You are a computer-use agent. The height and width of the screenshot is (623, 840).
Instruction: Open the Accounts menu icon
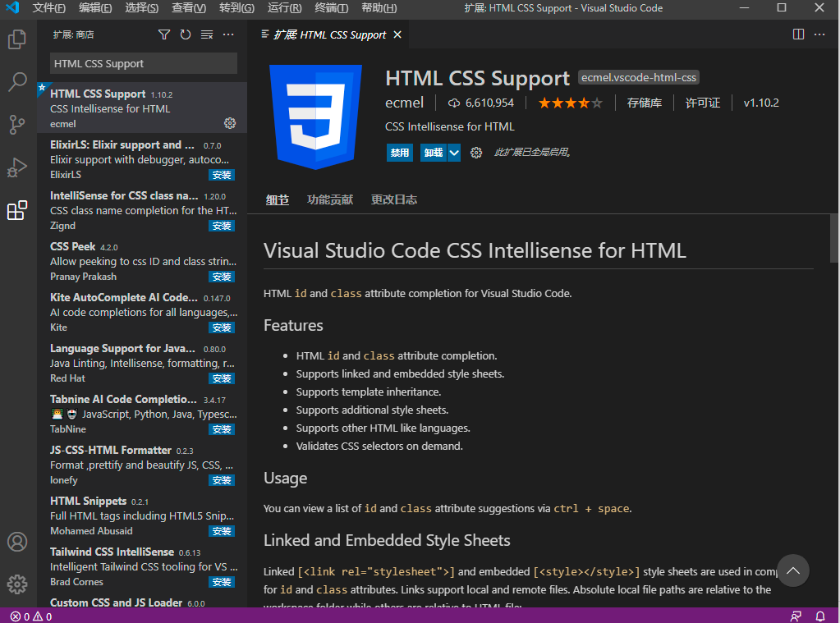(x=17, y=542)
